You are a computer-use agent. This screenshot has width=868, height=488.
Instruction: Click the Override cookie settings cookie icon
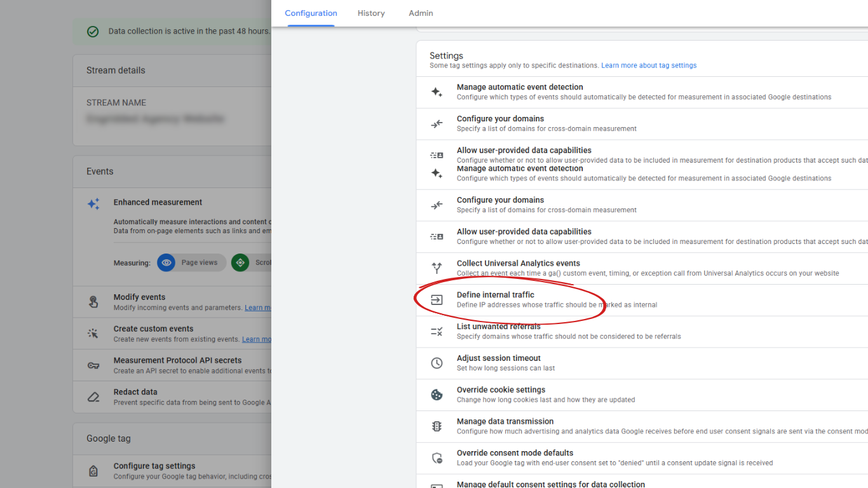click(x=437, y=394)
